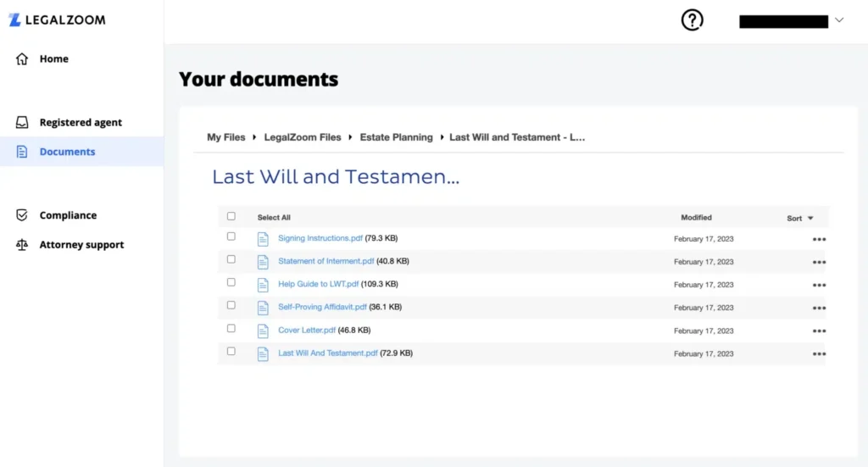Screen dimensions: 868x467
Task: Click file icon next to Statement of Interment.pdf
Action: (263, 262)
